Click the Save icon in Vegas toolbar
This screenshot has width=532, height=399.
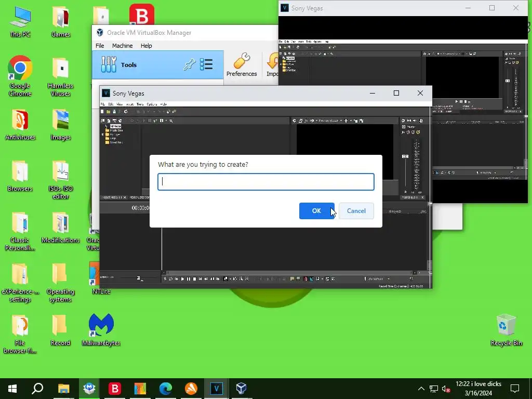click(114, 112)
